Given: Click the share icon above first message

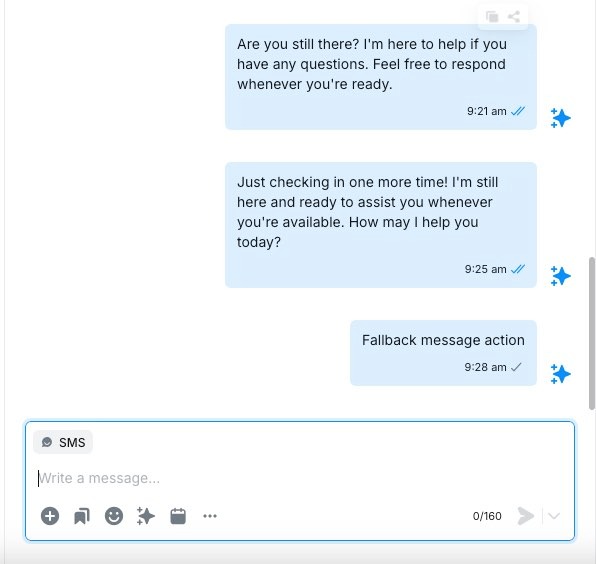Looking at the screenshot, I should [x=514, y=17].
